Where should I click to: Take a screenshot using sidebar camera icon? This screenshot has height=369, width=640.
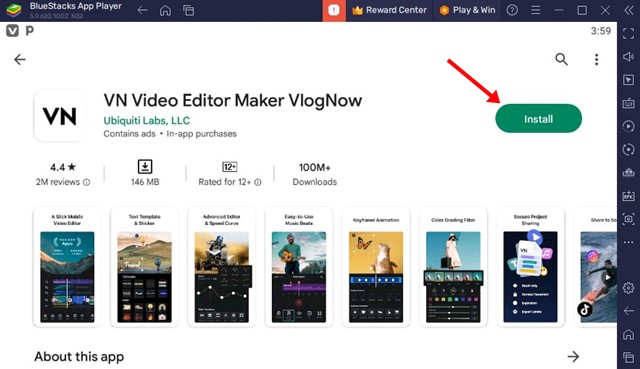pyautogui.click(x=629, y=219)
